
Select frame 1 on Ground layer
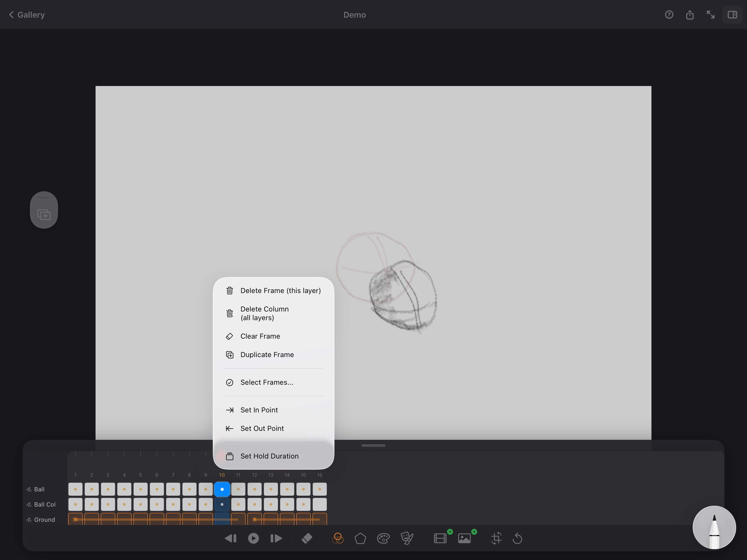click(75, 520)
